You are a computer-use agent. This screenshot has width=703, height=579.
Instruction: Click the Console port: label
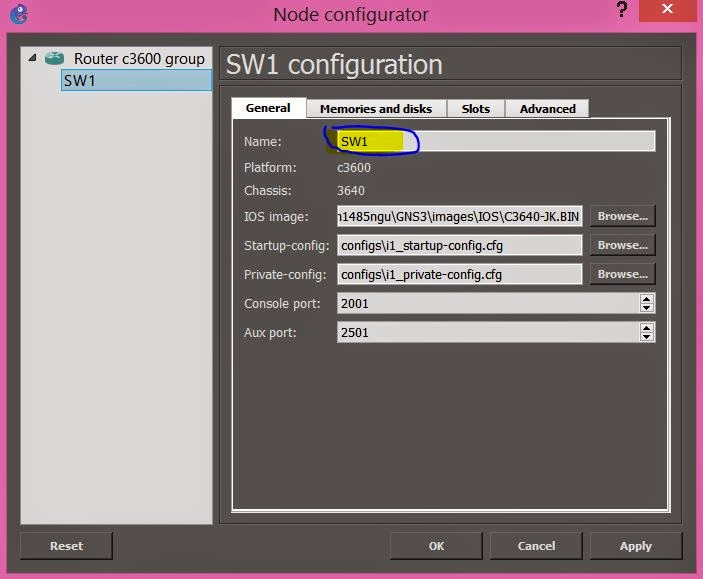click(x=282, y=304)
